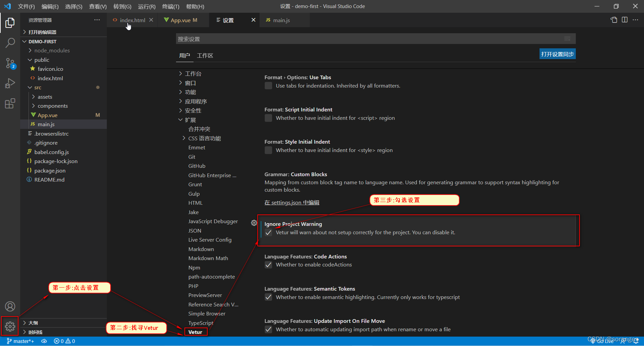The height and width of the screenshot is (346, 644).
Task: Toggle Update Import On File Move checkbox
Action: coord(268,329)
